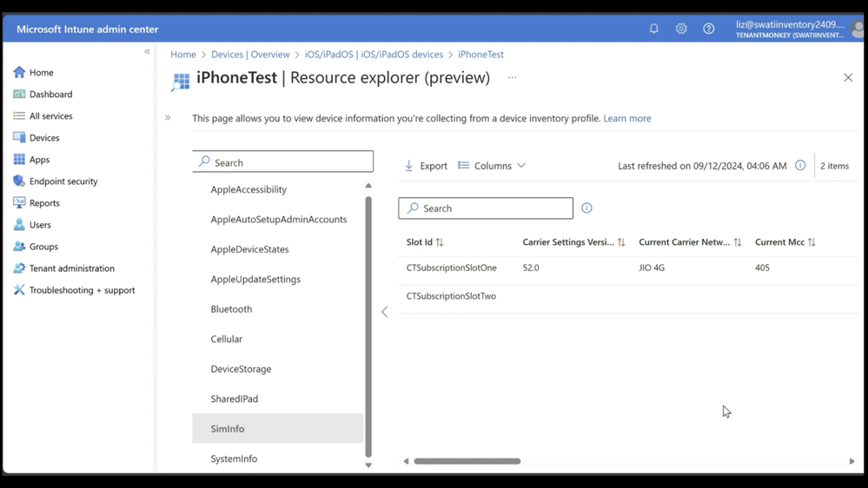Click the category list vertical scrollbar thumb
Viewport: 868px width, 488px height.
pos(368,326)
